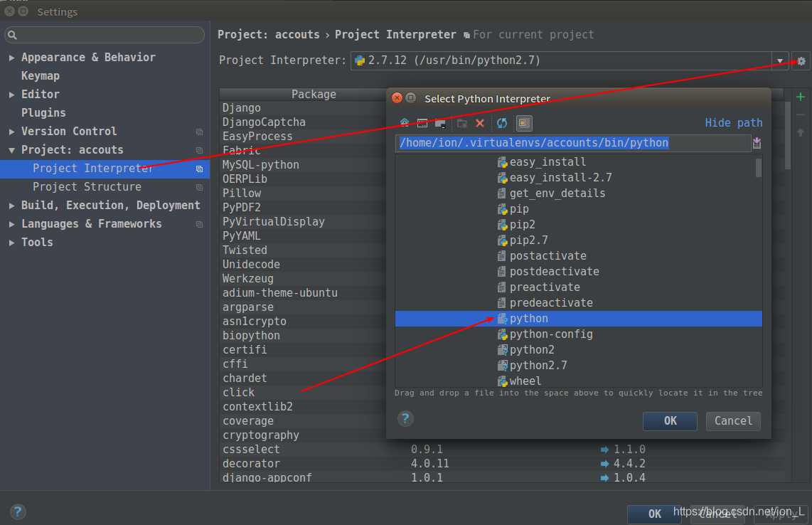The image size is (812, 525).
Task: Select the Django package row
Action: 304,108
